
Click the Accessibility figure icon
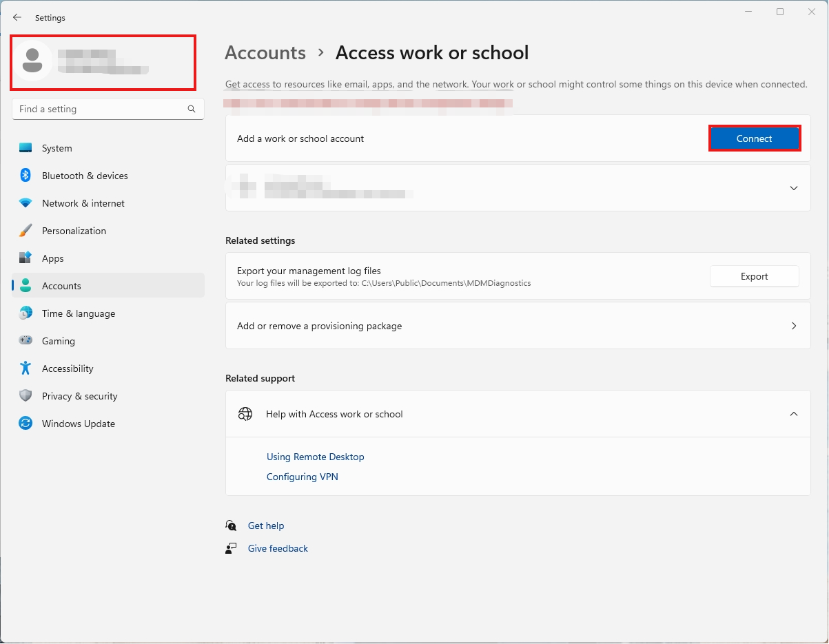coord(25,368)
